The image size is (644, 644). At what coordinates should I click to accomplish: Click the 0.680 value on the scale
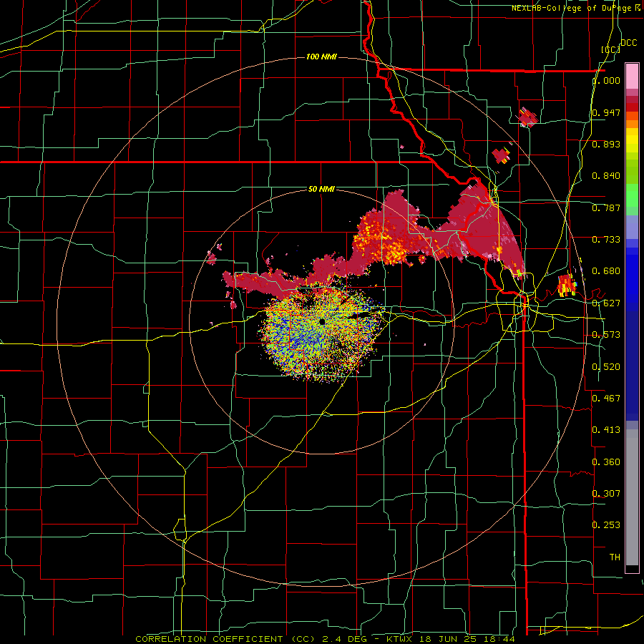coord(606,271)
